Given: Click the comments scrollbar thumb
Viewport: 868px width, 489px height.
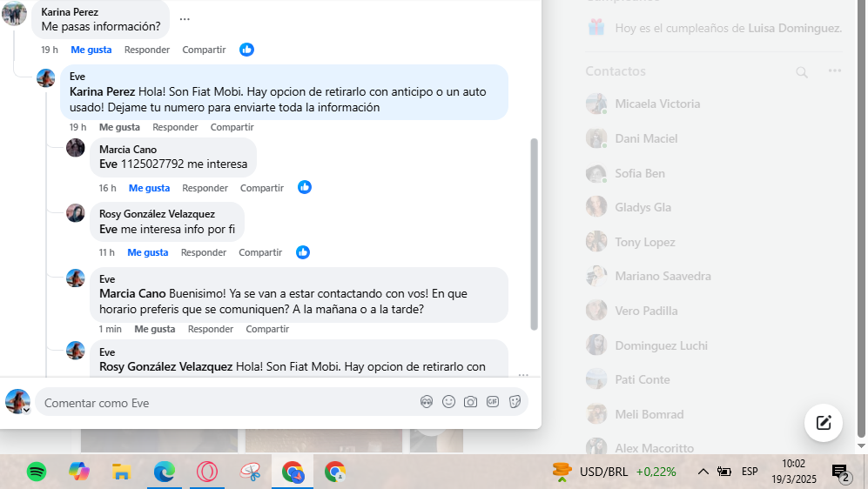Looking at the screenshot, I should 534,234.
